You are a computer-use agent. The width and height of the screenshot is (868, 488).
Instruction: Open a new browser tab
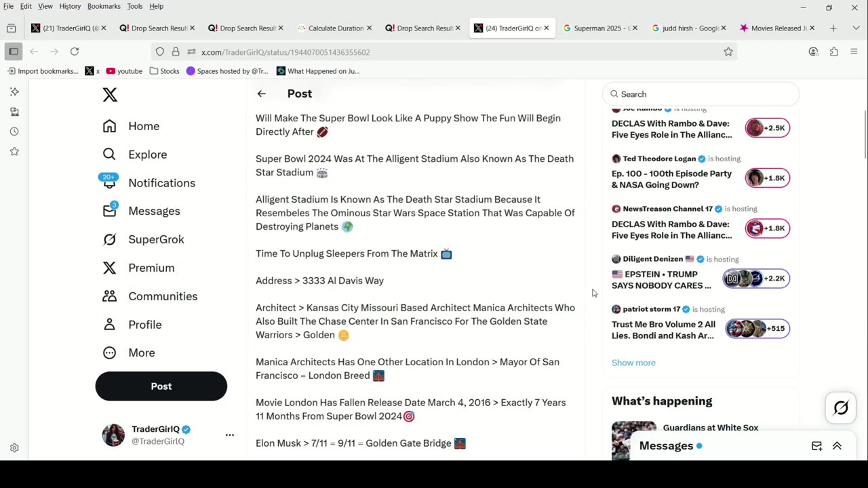[x=833, y=28]
